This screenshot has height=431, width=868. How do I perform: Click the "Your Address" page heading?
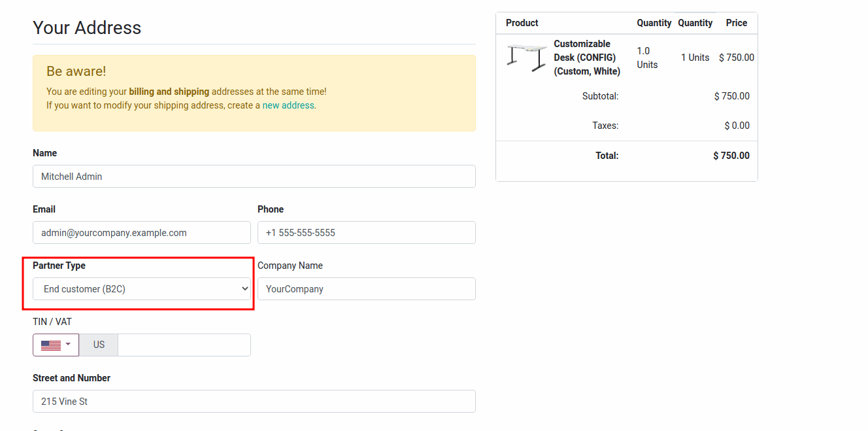pyautogui.click(x=87, y=27)
